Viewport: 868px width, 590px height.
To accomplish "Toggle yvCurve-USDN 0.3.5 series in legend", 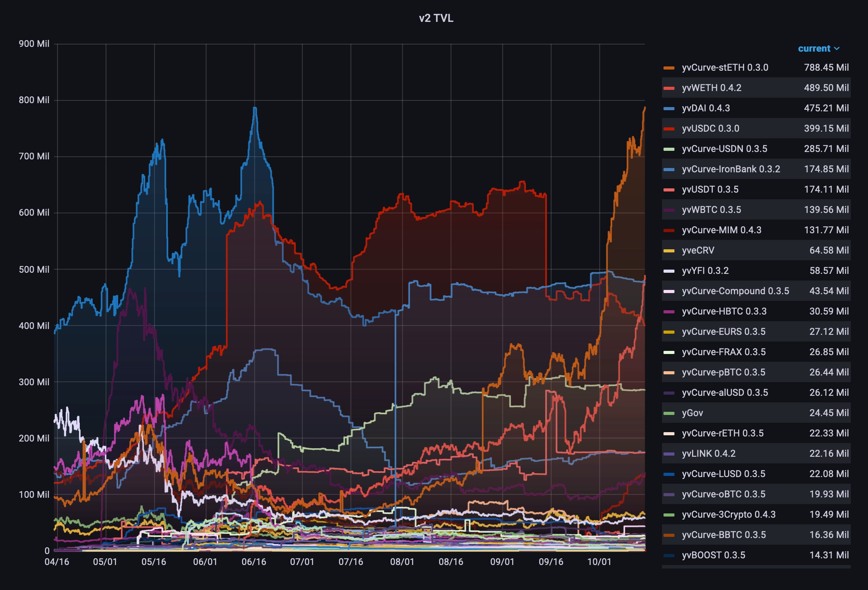I will click(725, 149).
